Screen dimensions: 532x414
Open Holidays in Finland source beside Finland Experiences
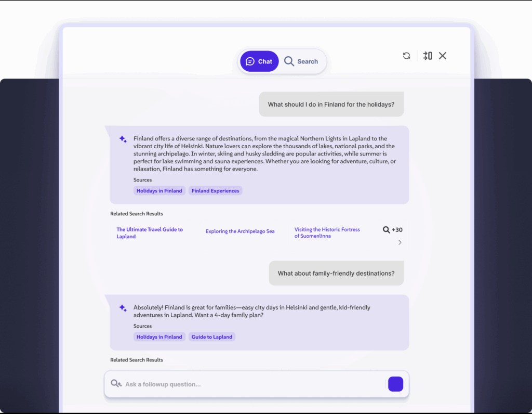(x=159, y=191)
